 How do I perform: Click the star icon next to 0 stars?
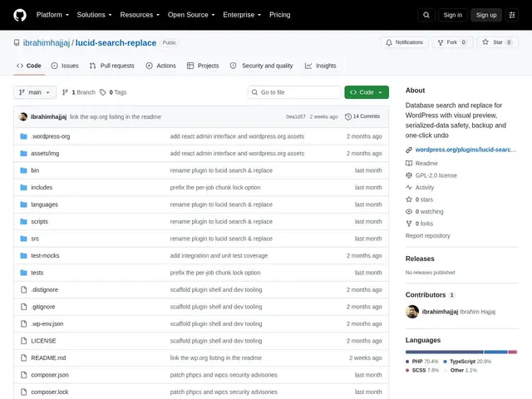pyautogui.click(x=409, y=199)
